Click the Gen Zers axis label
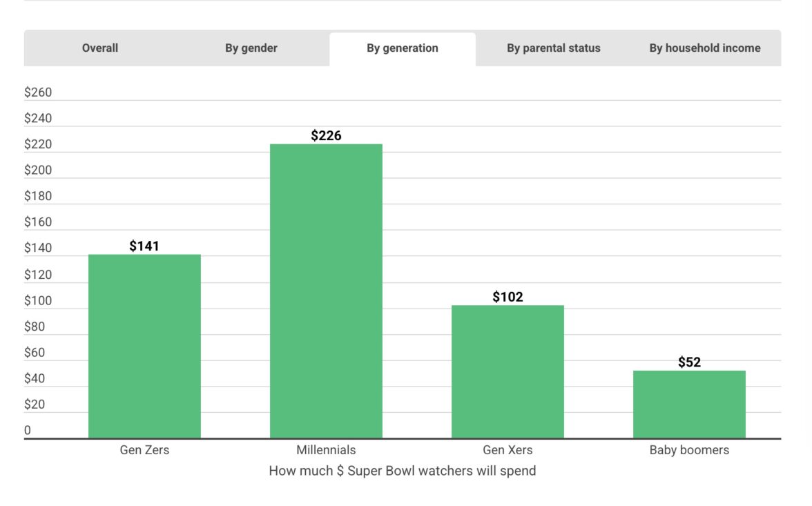This screenshot has height=506, width=812. 144,450
